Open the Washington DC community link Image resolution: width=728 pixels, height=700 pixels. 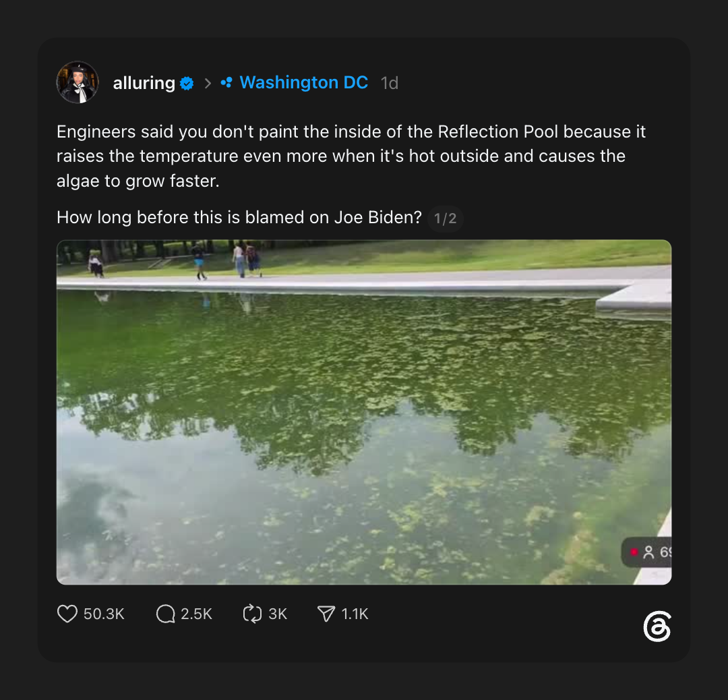coord(303,83)
